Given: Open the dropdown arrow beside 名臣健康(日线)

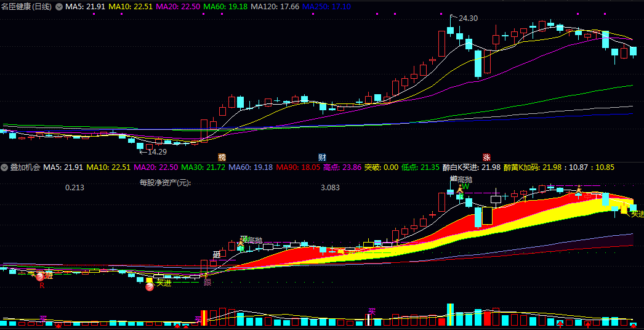Looking at the screenshot, I should pyautogui.click(x=59, y=7).
